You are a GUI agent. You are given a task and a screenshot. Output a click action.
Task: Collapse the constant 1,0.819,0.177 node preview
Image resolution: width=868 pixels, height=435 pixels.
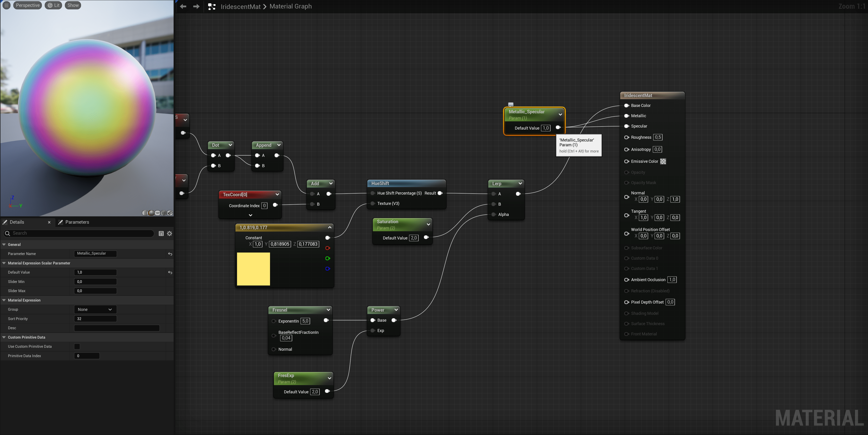(330, 227)
